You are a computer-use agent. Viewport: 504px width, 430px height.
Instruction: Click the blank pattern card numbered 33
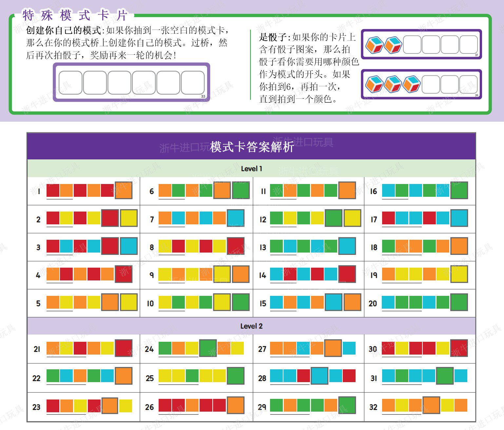(x=131, y=82)
